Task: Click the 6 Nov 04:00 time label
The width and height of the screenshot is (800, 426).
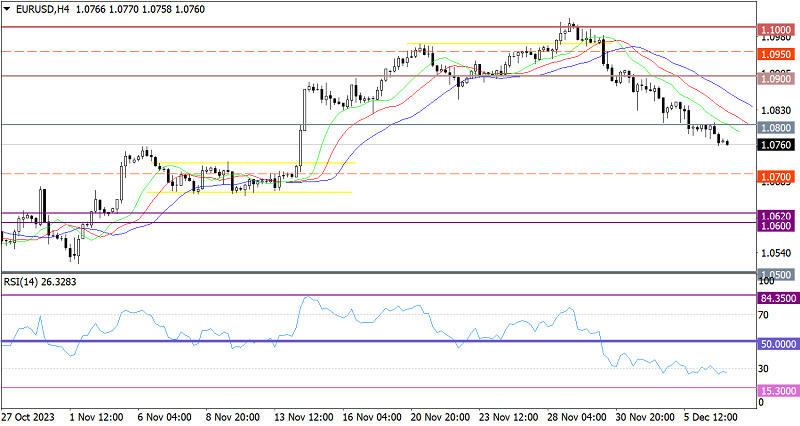Action: point(165,417)
